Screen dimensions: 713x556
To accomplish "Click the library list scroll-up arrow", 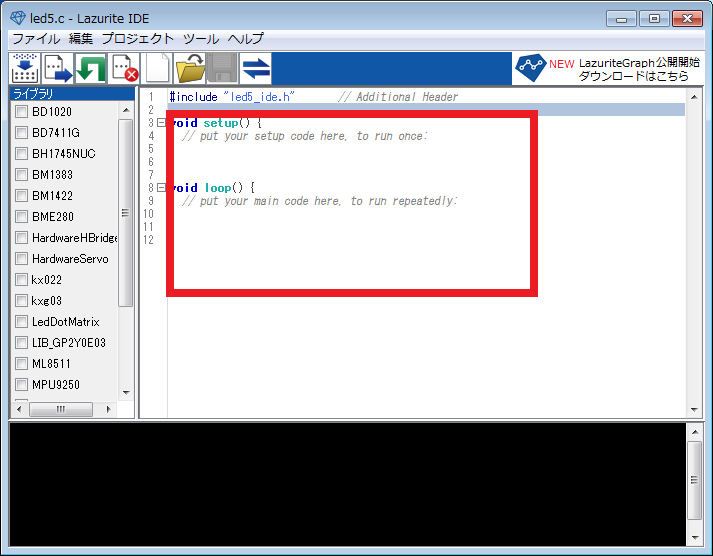I will pyautogui.click(x=126, y=110).
